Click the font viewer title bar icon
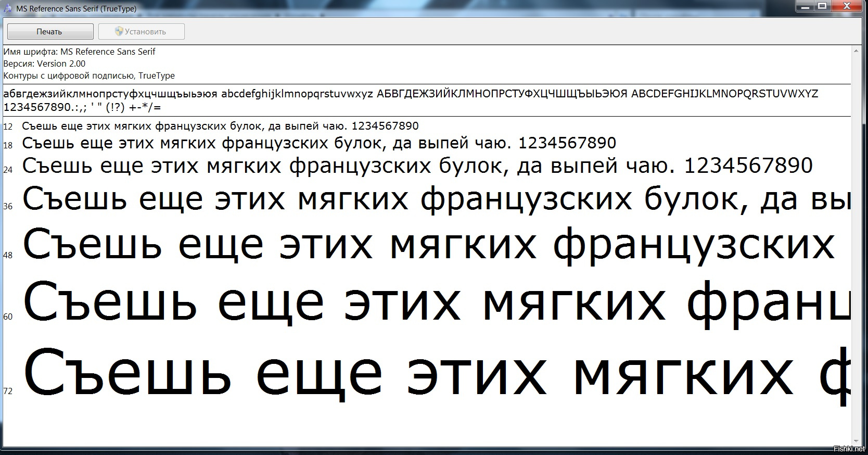Image resolution: width=868 pixels, height=455 pixels. pyautogui.click(x=8, y=8)
